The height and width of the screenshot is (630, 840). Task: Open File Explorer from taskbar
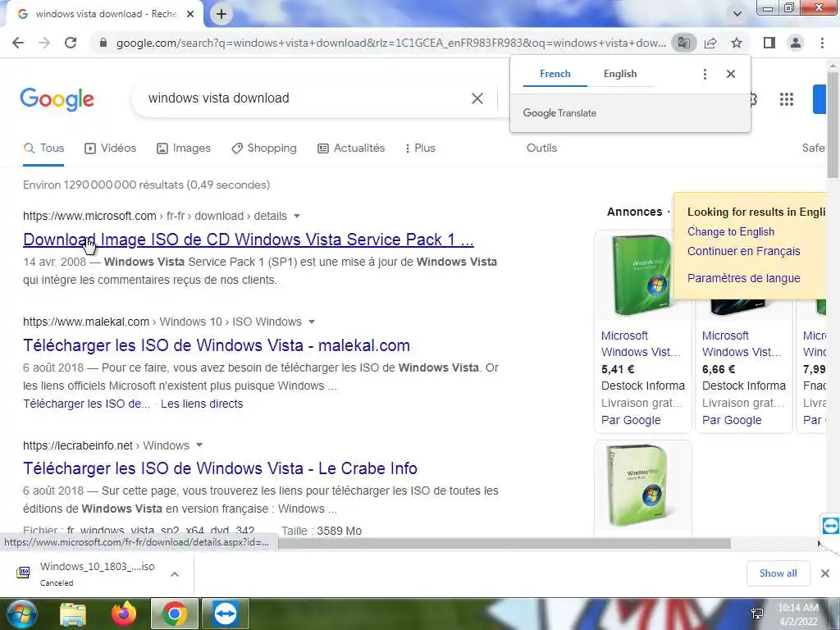coord(73,614)
